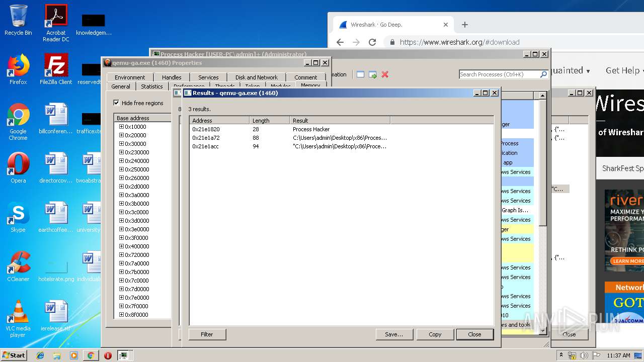Click the Save... button in Results window
Screen dimensions: 644x362
[x=394, y=334]
